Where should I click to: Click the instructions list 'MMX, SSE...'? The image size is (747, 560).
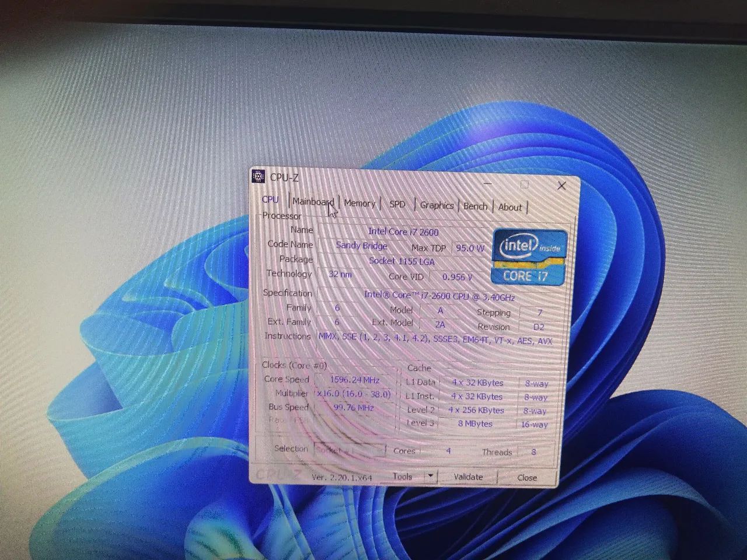tap(435, 338)
